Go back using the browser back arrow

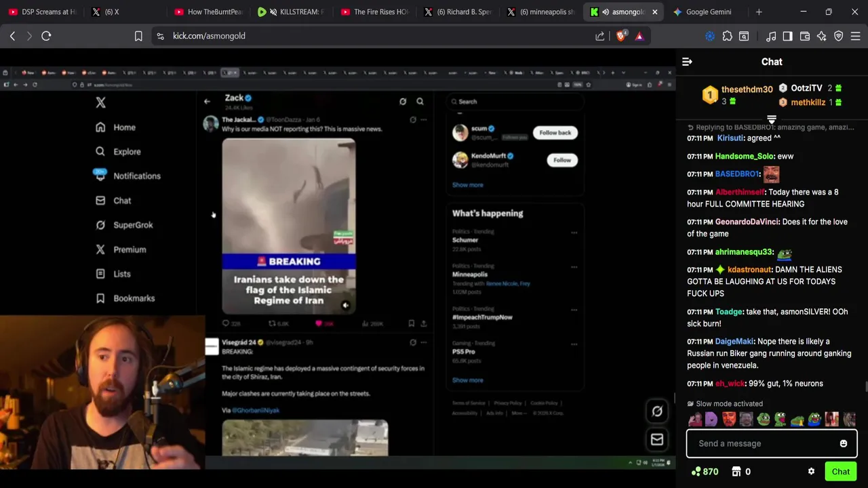[x=12, y=36]
